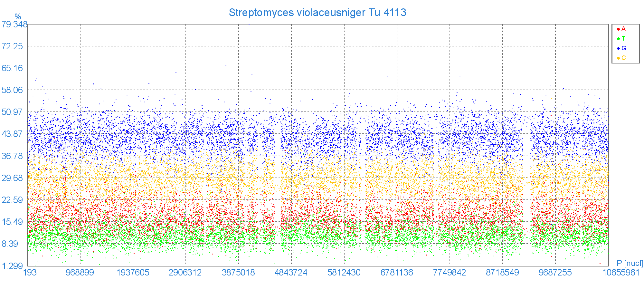Click the x-axis value 4843724
This screenshot has height=290, width=644.
291,273
